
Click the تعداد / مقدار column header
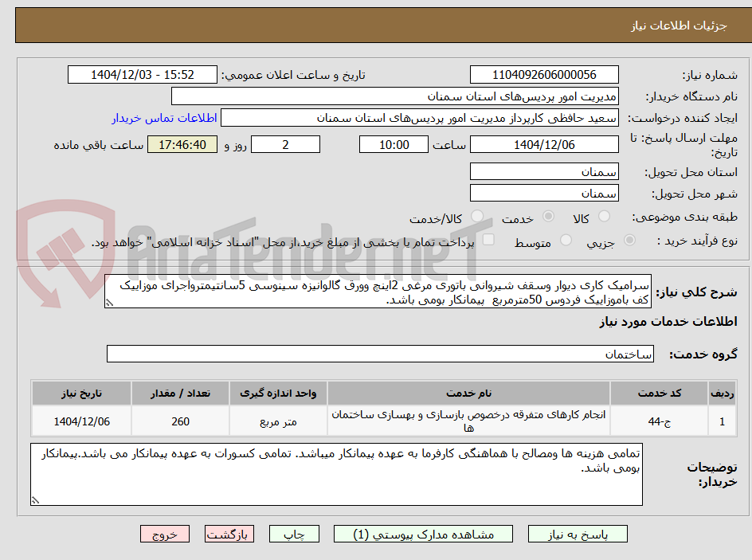click(180, 394)
